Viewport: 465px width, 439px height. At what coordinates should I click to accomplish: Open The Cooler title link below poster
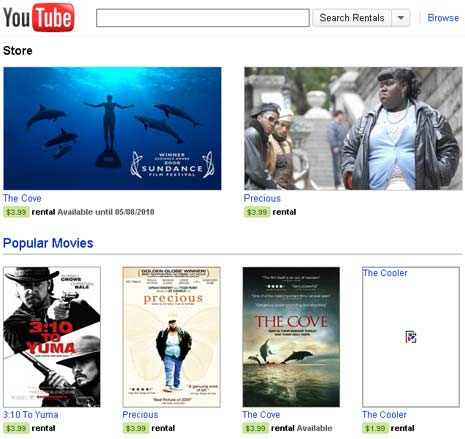coord(384,415)
